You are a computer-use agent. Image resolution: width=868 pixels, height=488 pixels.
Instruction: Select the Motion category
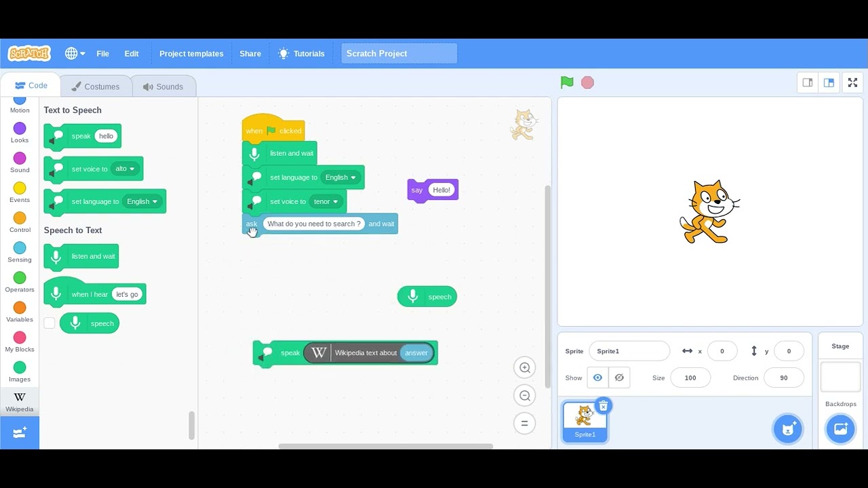(x=20, y=104)
